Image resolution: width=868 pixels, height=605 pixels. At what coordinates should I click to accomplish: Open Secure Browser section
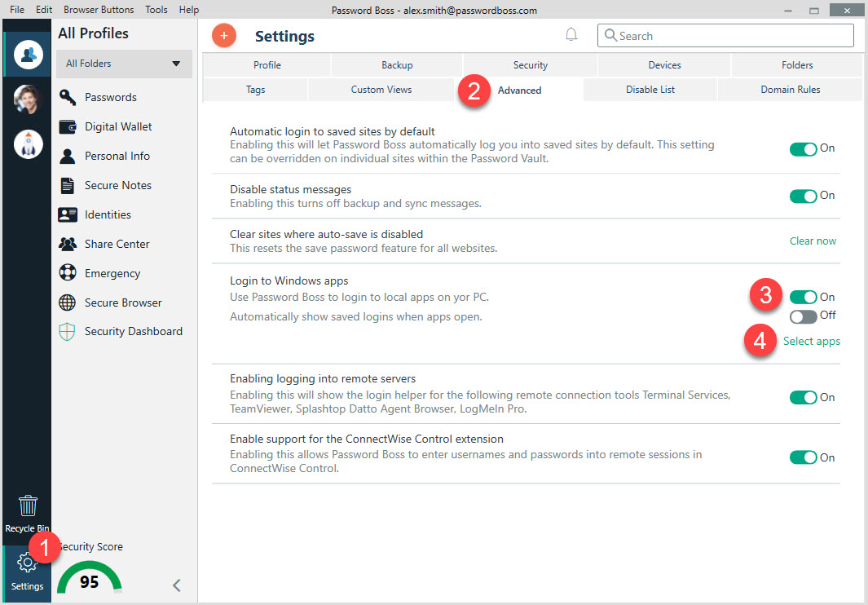tap(123, 303)
